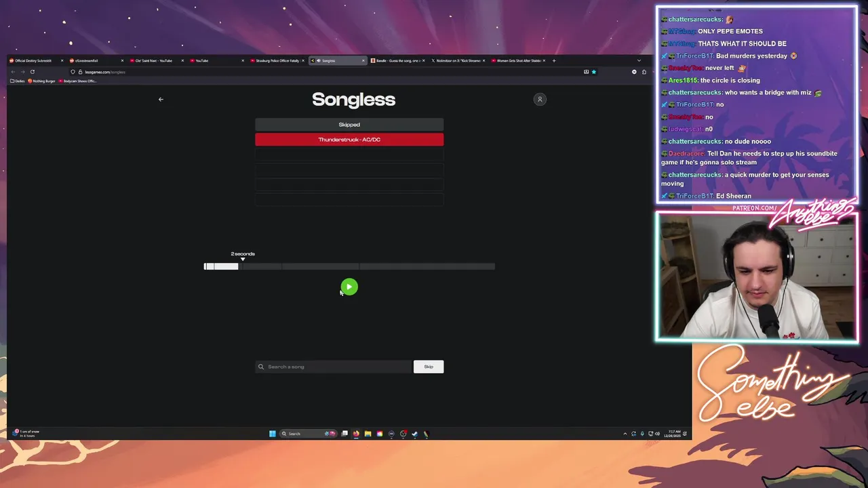Open Firefox from the taskbar
Viewport: 868px width, 488px height.
[x=356, y=434]
